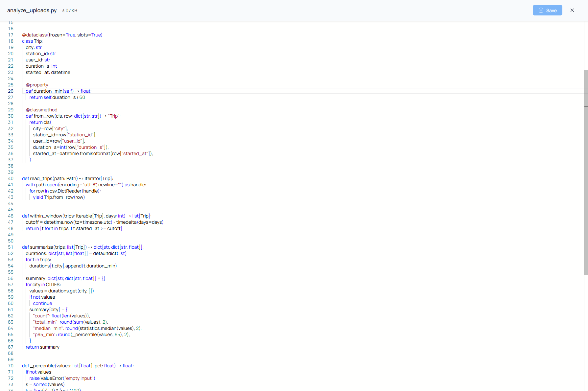Click the file size label 3.07 KB
Viewport: 588px width, 391px height.
70,11
